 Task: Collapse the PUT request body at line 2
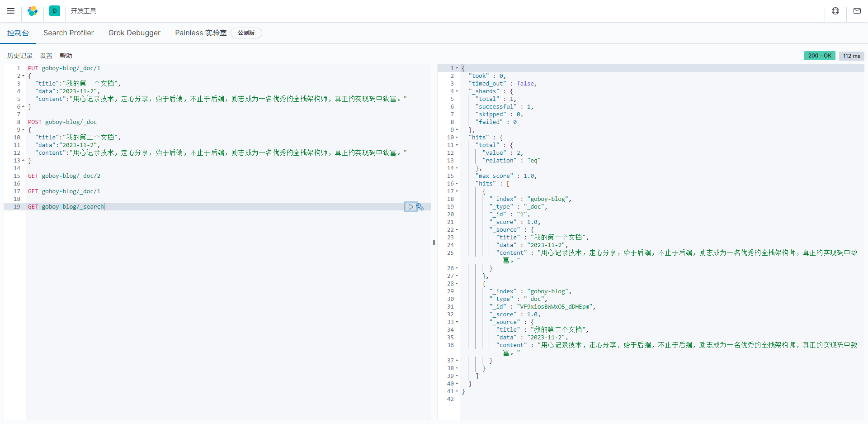24,76
